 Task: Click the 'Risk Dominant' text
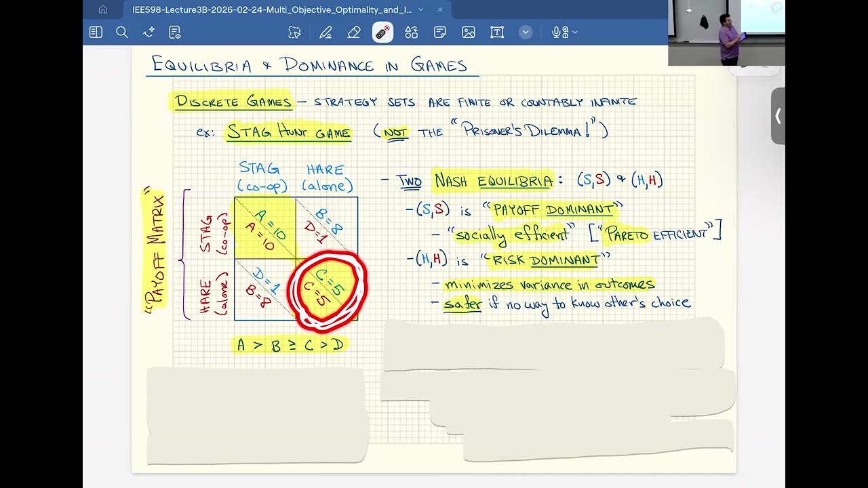pyautogui.click(x=547, y=260)
